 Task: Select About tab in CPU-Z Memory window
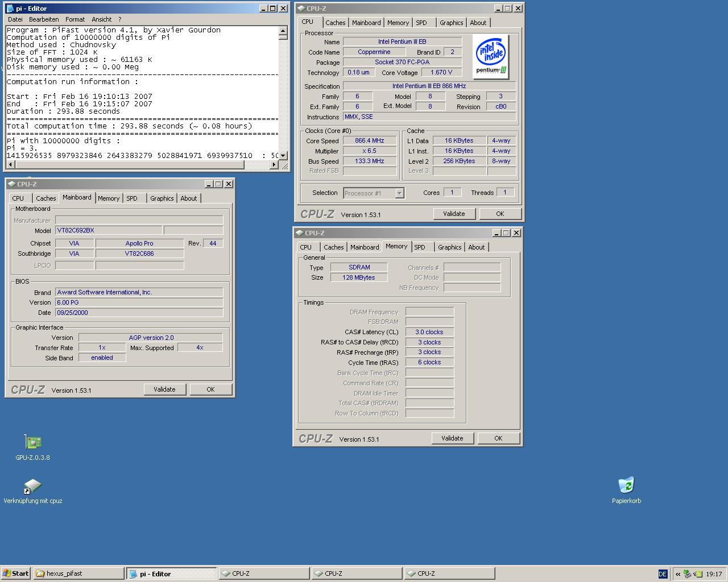[x=477, y=247]
